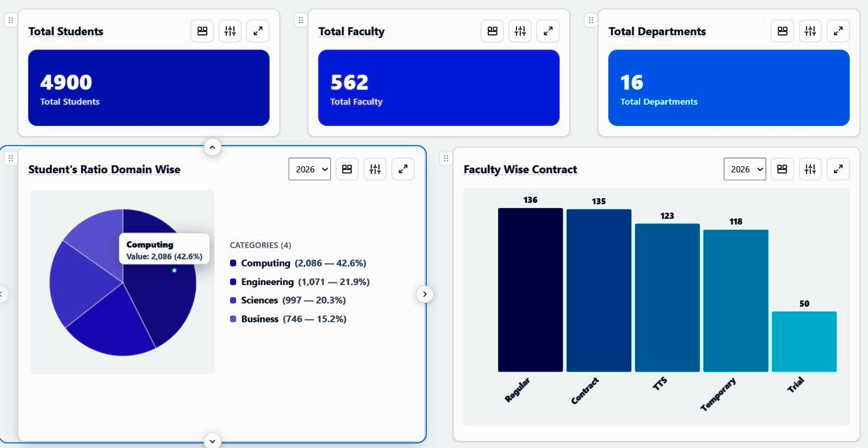Click the 562 Total Faculty tile
Viewport: 868px width, 448px height.
[439, 88]
